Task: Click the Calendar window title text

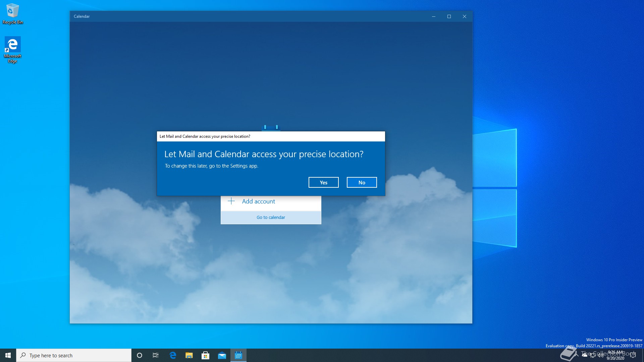Action: pos(82,16)
